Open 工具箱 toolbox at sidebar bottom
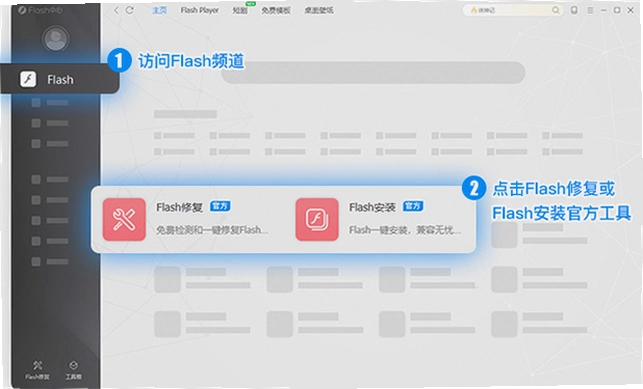 coord(73,370)
